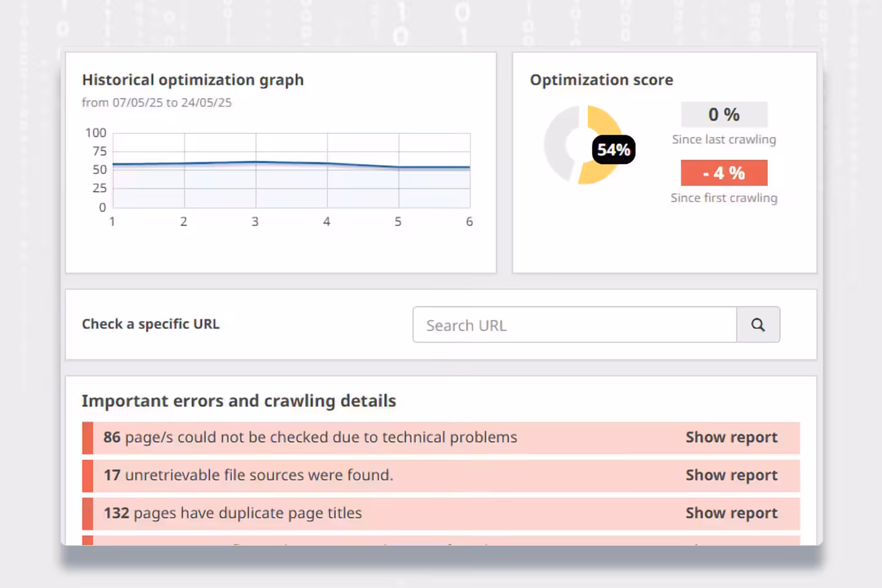Click the -4% since first crawling indicator
The image size is (882, 588).
click(x=723, y=172)
